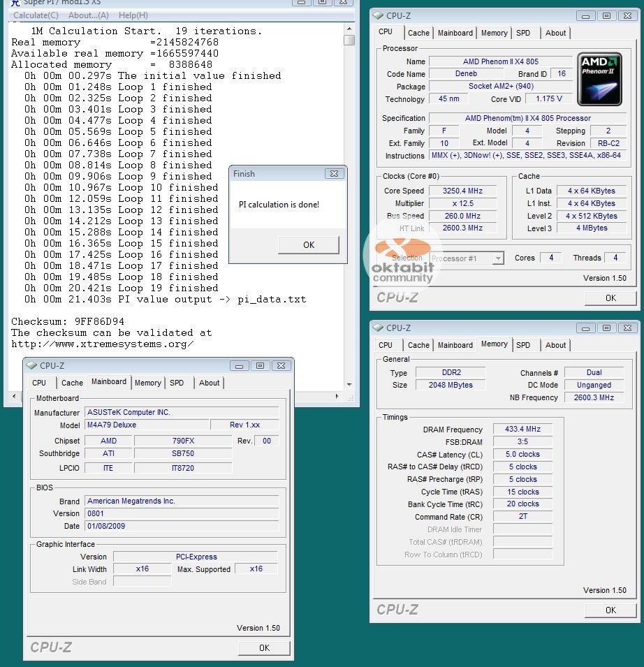Open Help menu in Super PI
Viewport: 644px width, 667px height.
pyautogui.click(x=133, y=15)
